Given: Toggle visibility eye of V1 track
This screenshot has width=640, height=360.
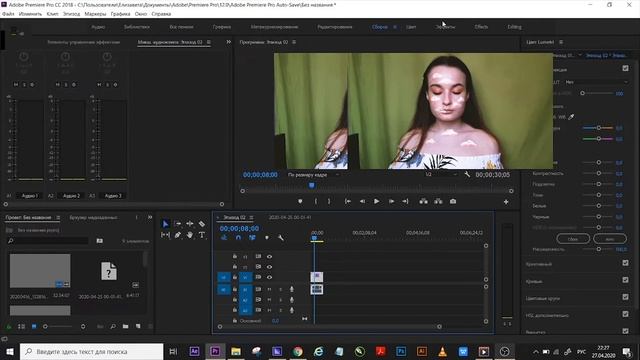Looking at the screenshot, I should [269, 277].
